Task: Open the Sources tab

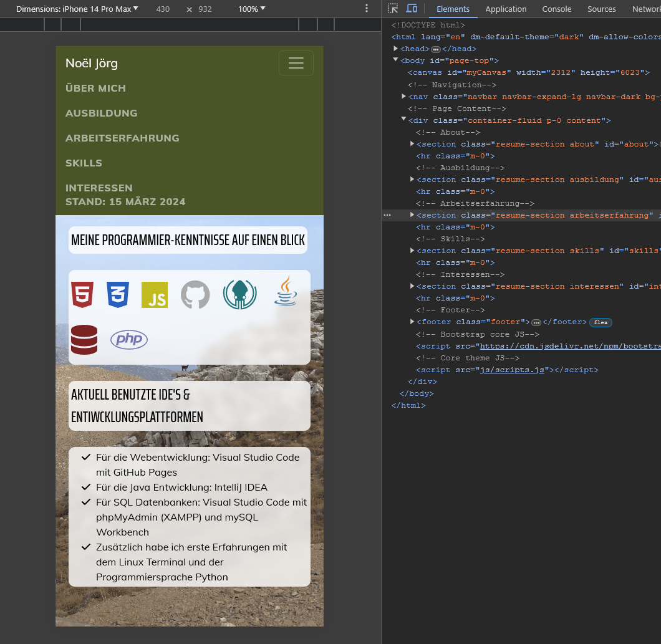Action: [x=602, y=9]
